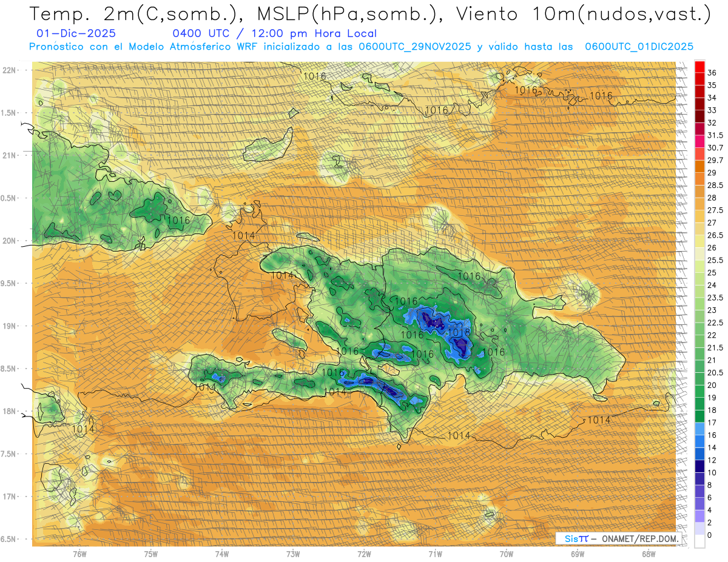
Task: Click the legend value 0
Action: (x=710, y=535)
